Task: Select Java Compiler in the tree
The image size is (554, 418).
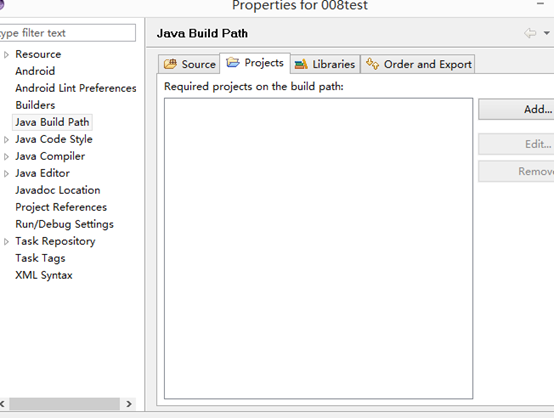Action: pos(50,156)
